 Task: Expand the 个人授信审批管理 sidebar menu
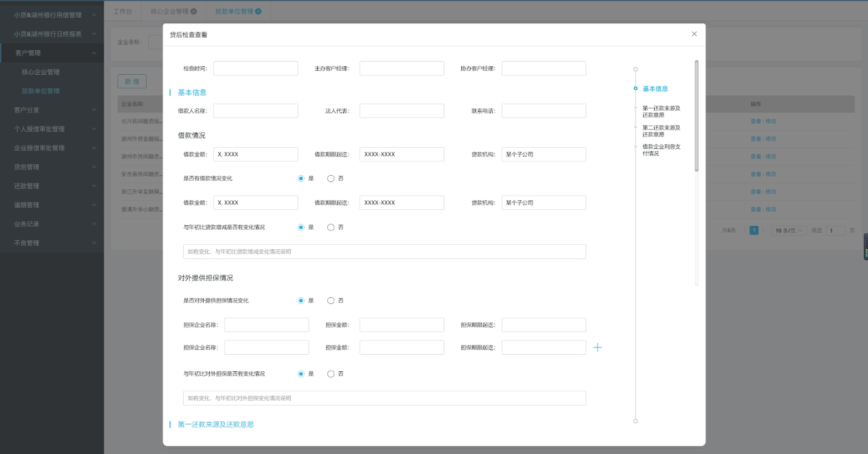point(52,129)
